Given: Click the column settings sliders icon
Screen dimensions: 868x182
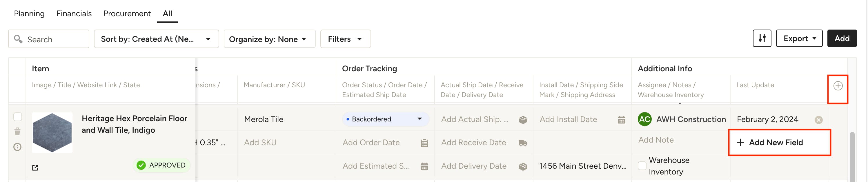Looking at the screenshot, I should (762, 39).
